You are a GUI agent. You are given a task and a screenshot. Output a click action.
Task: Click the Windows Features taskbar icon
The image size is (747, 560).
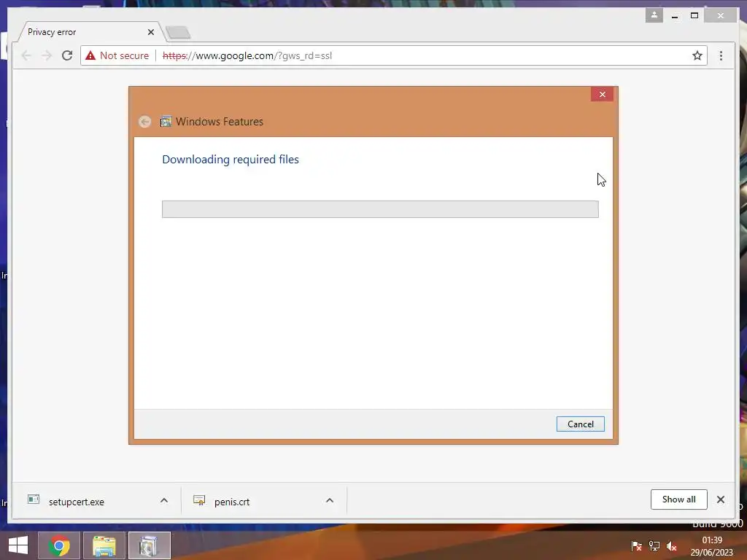[150, 545]
